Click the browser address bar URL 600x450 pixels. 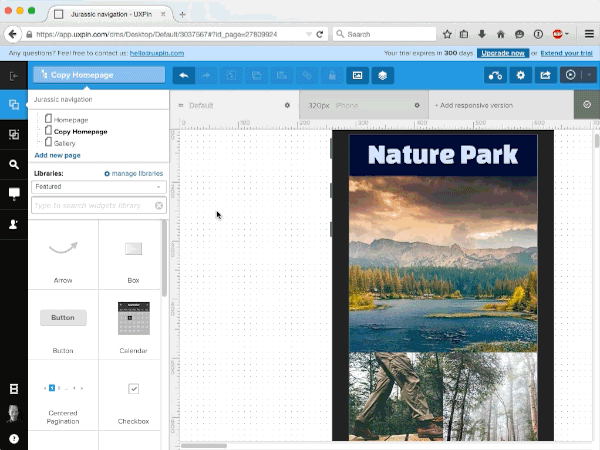157,34
